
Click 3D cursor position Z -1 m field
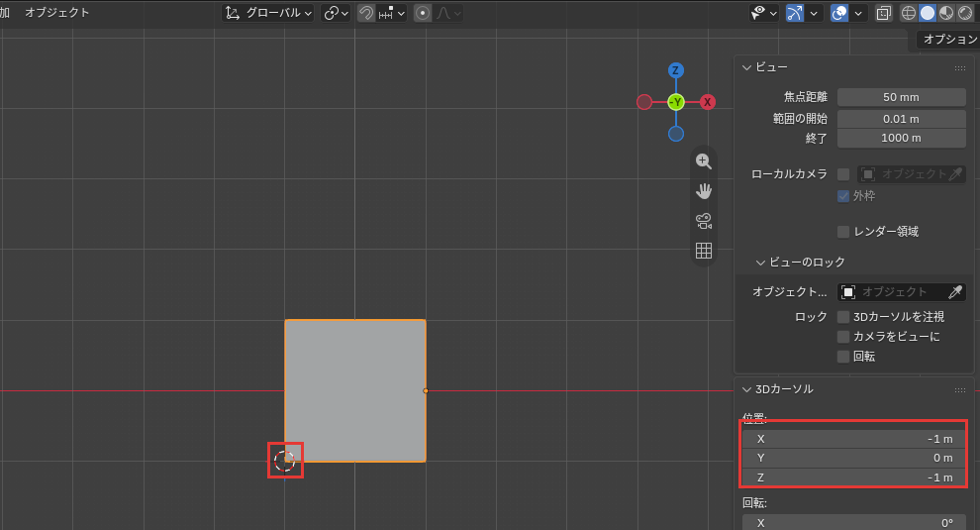pyautogui.click(x=853, y=477)
